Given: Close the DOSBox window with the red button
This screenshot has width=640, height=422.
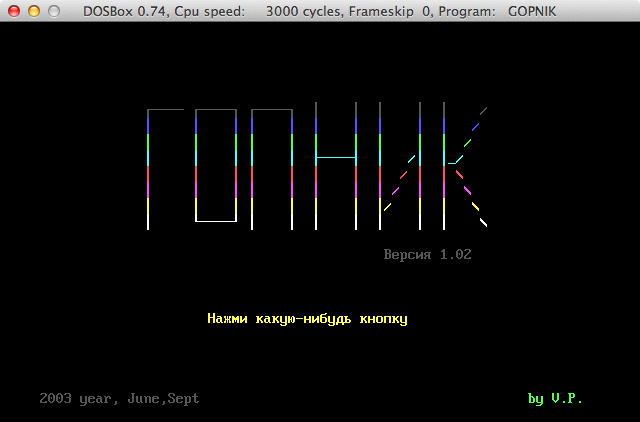Looking at the screenshot, I should pyautogui.click(x=14, y=11).
